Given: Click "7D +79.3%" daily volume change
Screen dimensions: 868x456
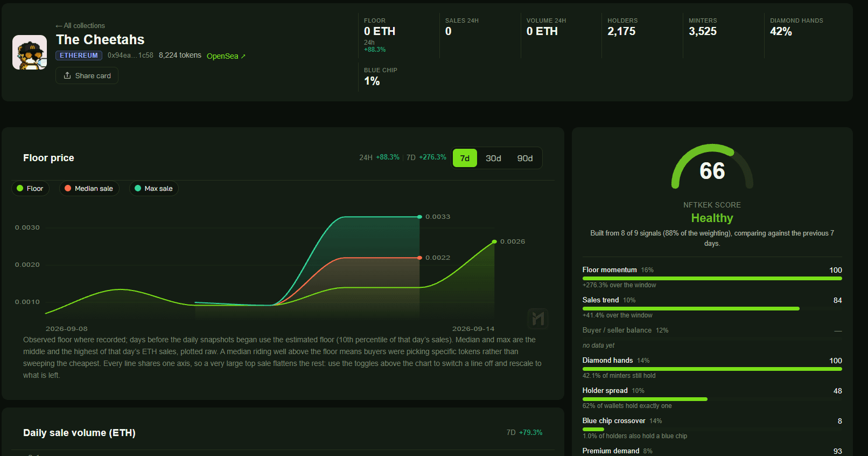Looking at the screenshot, I should (524, 432).
